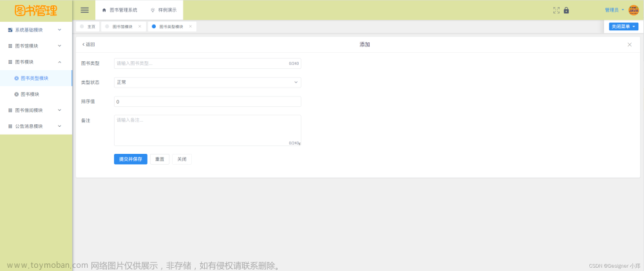
Task: Expand the 图书馆模块 chevron in sidebar
Action: (x=59, y=46)
